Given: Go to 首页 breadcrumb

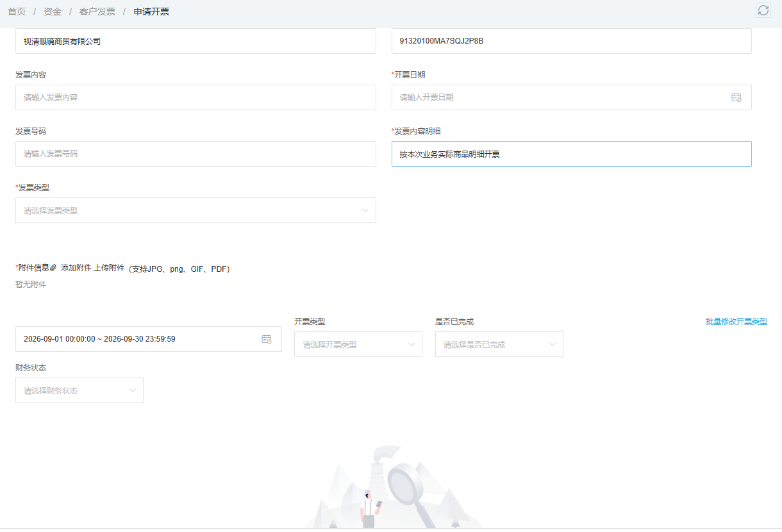Looking at the screenshot, I should 17,12.
